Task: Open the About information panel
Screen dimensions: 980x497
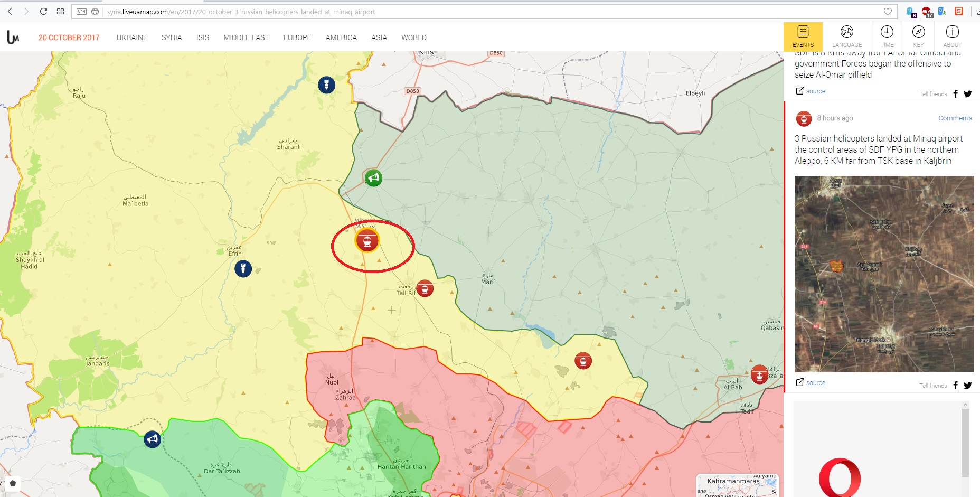Action: pos(952,36)
